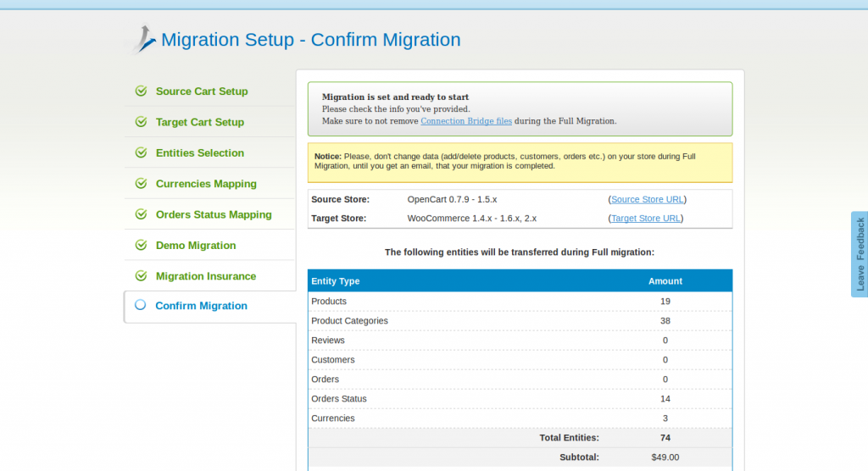Click the checkmark icon next to Demo Migration
The image size is (868, 471).
(141, 246)
